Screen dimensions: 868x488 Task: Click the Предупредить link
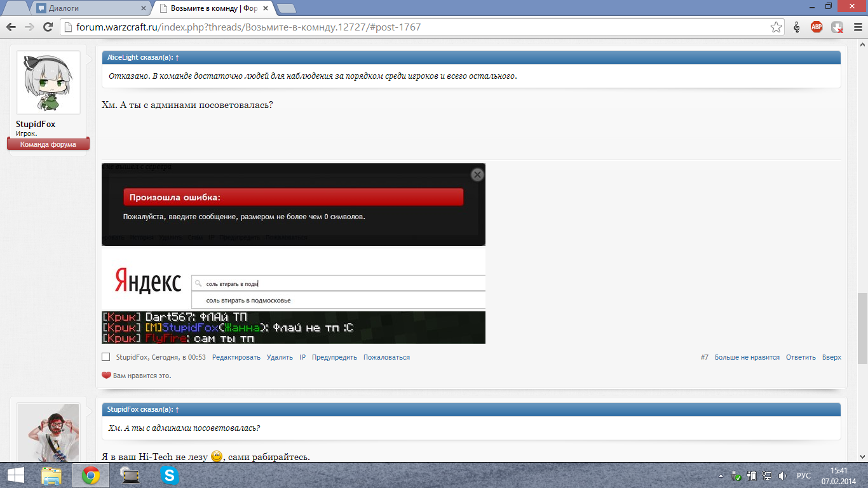[x=334, y=357]
